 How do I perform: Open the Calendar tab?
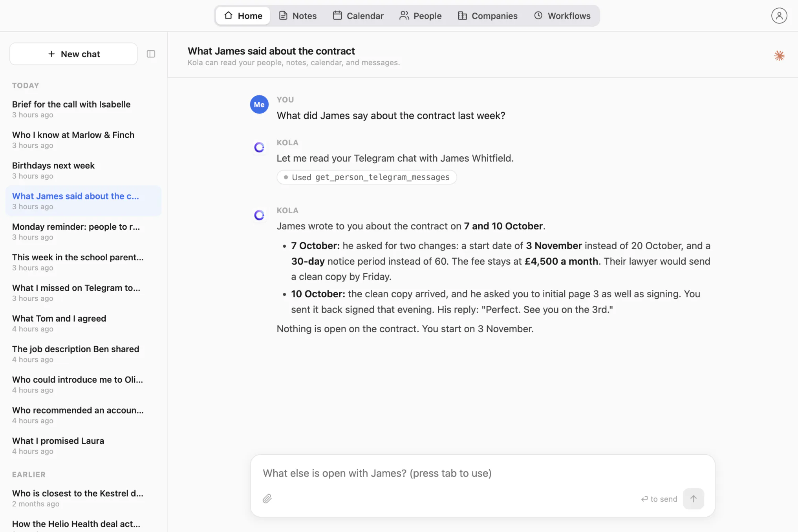(358, 16)
